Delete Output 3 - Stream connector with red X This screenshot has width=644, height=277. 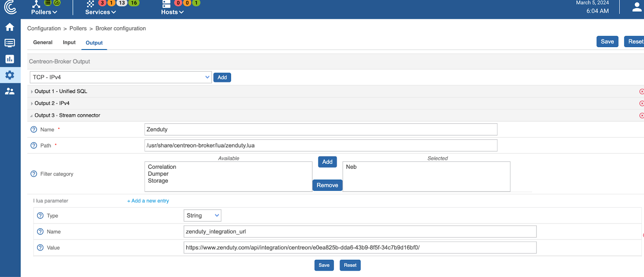tap(642, 116)
